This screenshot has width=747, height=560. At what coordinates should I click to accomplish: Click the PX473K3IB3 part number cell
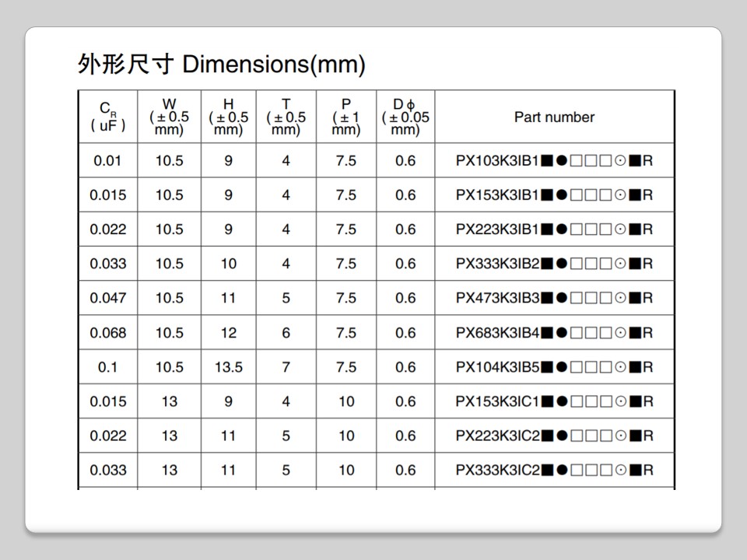[x=554, y=298]
